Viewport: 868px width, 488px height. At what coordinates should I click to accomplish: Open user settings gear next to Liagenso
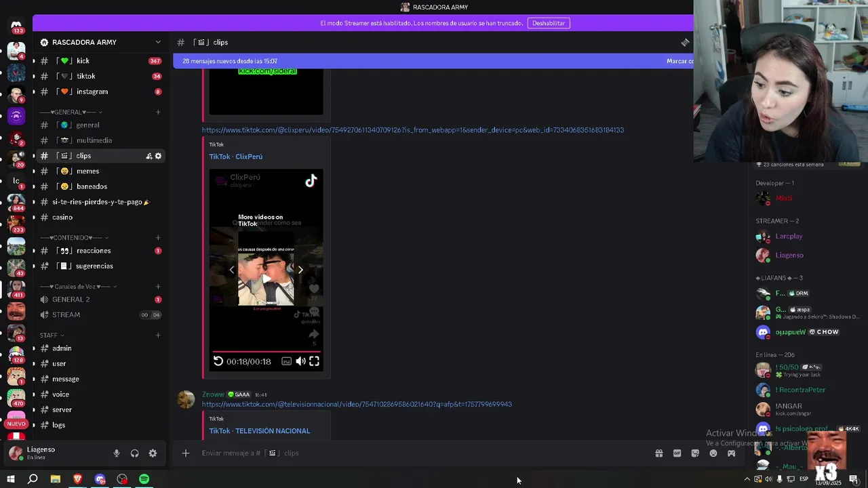(153, 453)
